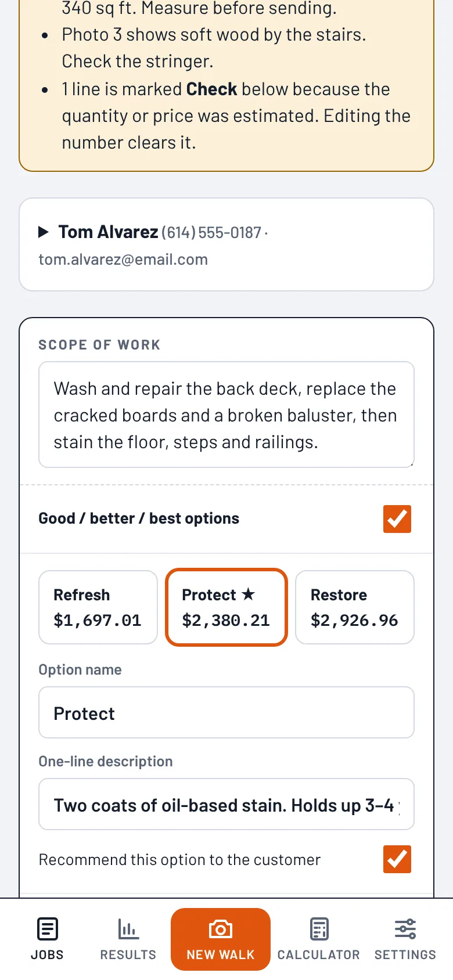
Task: Tap the tom.alvarez@email.com address
Action: (123, 260)
